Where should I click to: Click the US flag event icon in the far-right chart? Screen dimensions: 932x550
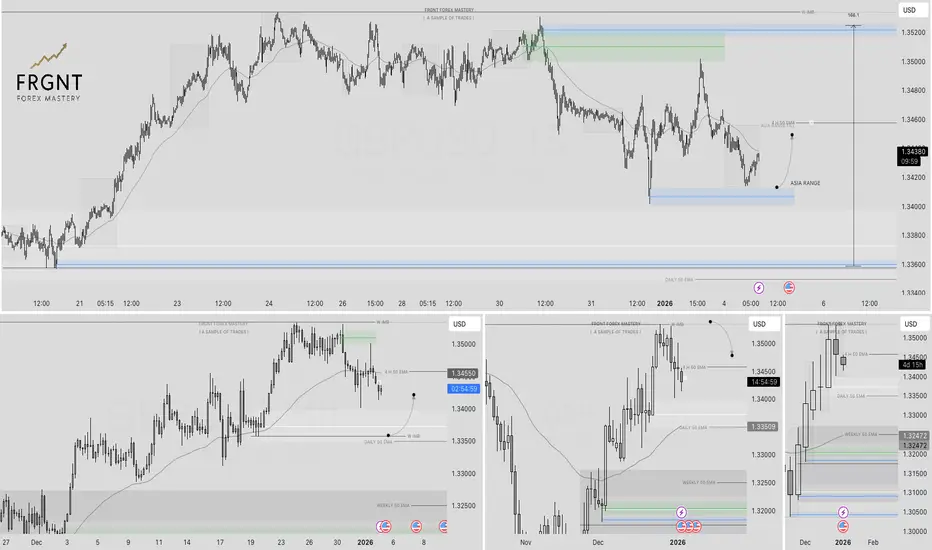coord(843,526)
